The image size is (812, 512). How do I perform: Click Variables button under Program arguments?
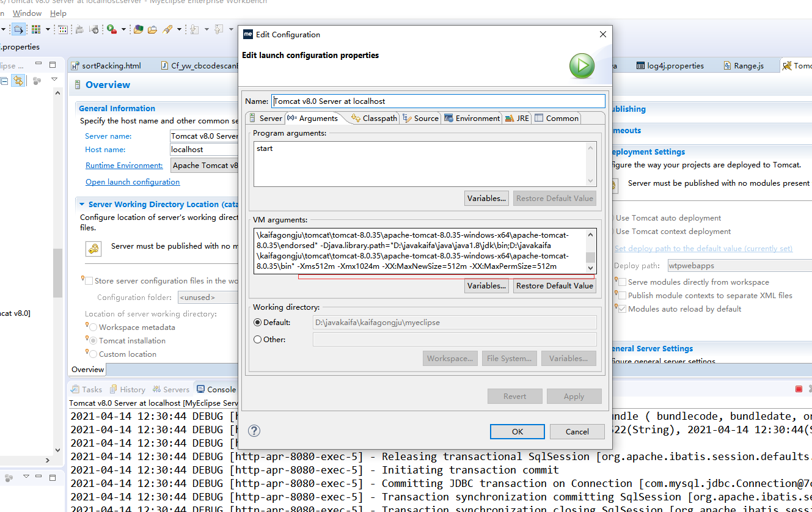(x=486, y=198)
